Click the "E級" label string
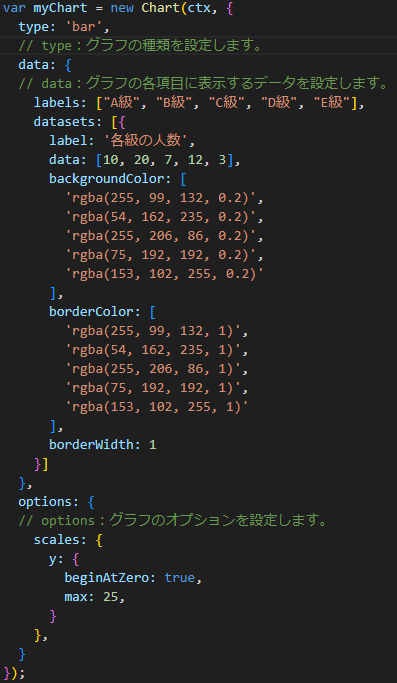The width and height of the screenshot is (397, 683). (332, 103)
